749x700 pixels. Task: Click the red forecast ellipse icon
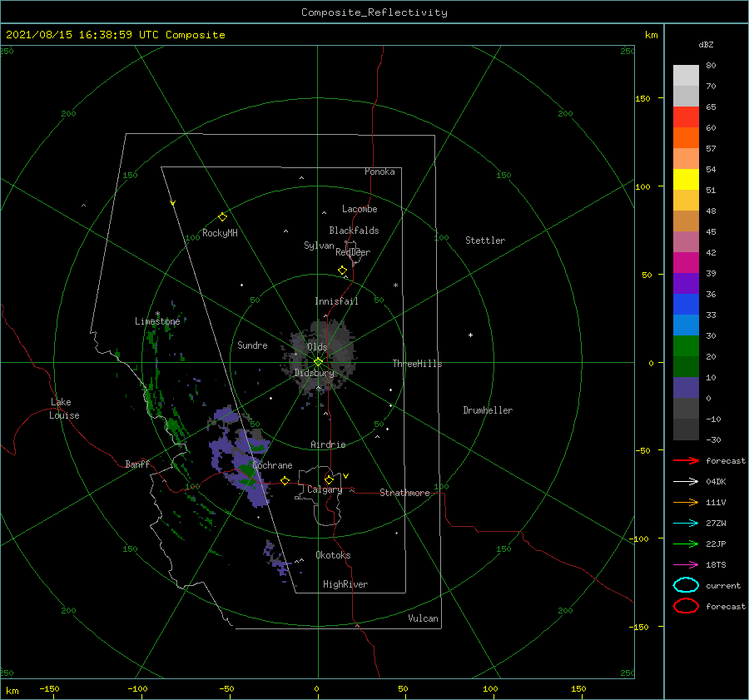click(686, 606)
